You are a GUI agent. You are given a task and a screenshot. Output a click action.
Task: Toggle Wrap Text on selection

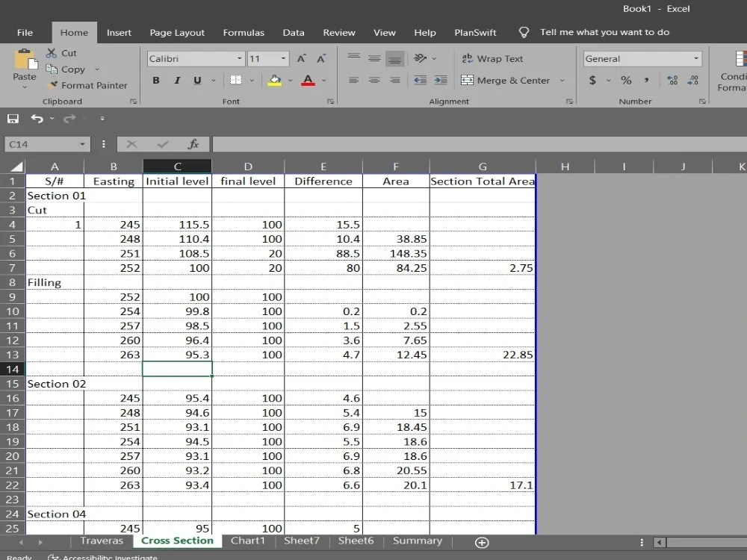pyautogui.click(x=492, y=58)
